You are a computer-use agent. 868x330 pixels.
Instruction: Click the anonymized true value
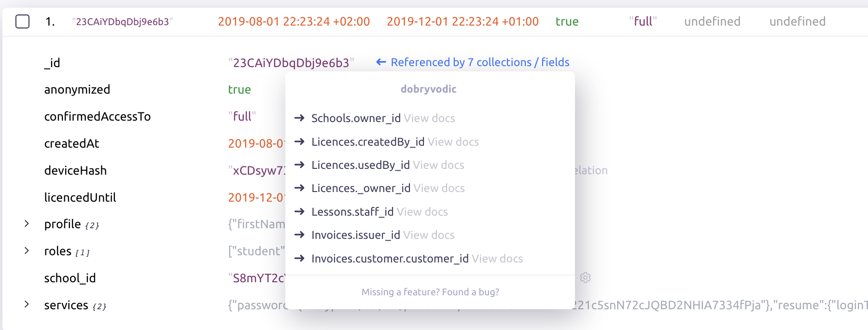pos(239,90)
